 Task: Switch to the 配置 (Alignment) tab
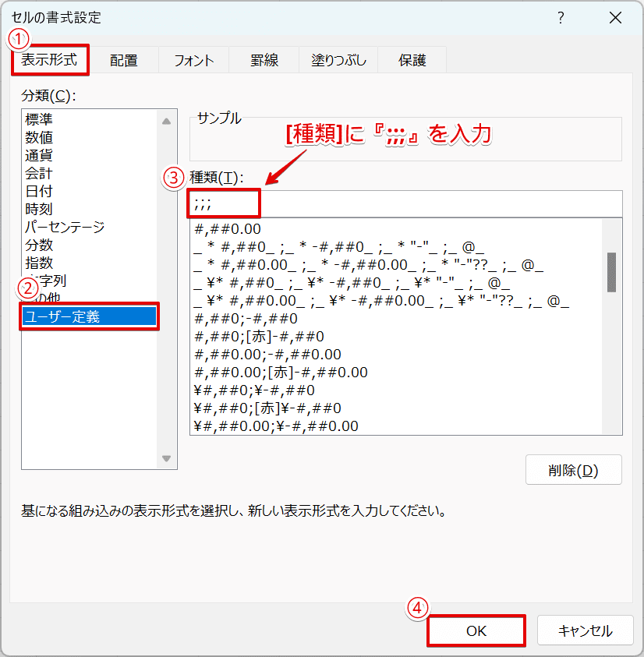tap(124, 59)
